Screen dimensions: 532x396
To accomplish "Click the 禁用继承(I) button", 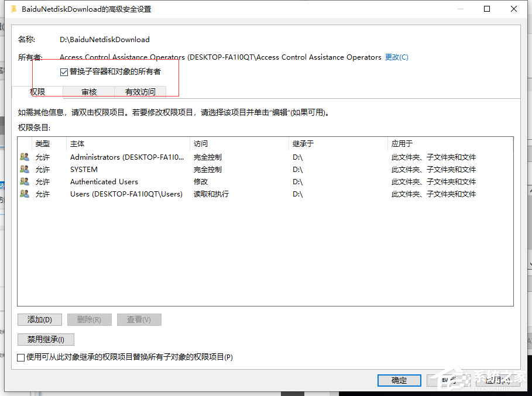I will tap(45, 339).
